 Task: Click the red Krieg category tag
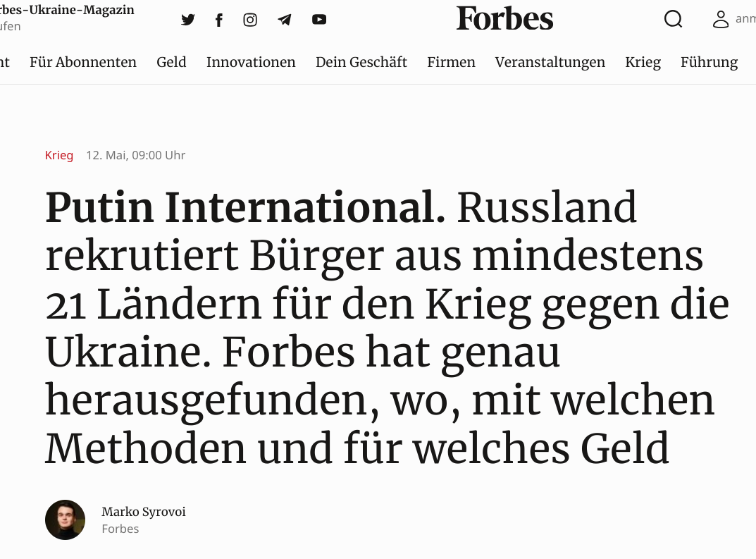tap(59, 155)
